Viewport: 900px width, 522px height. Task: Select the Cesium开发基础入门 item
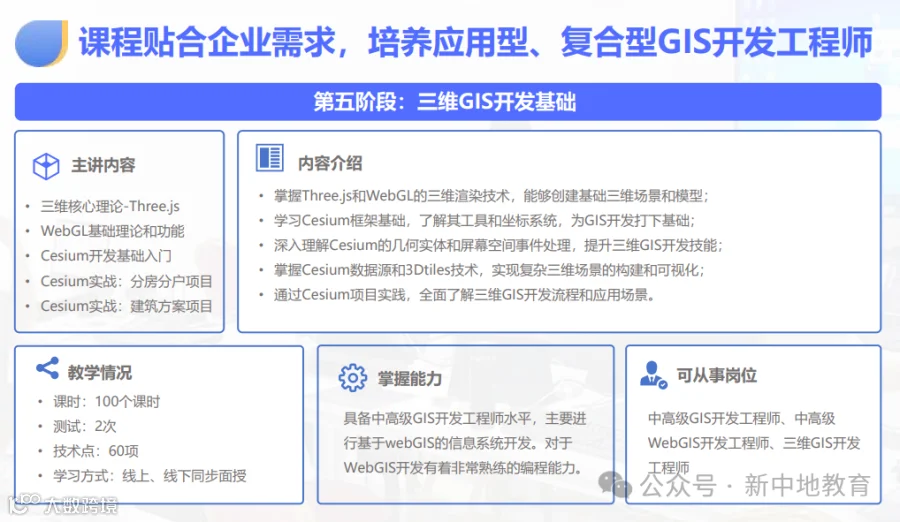point(106,256)
